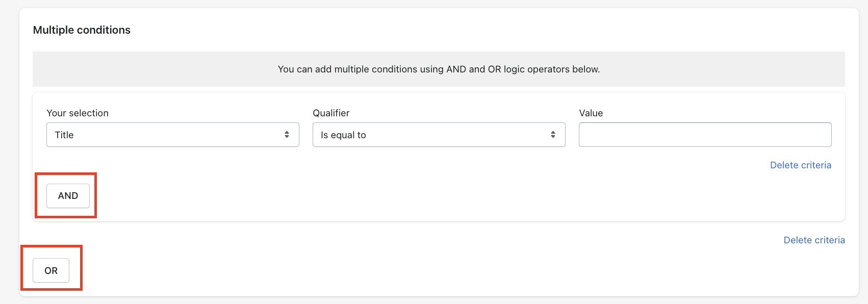Click into the Value text field
The height and width of the screenshot is (304, 868).
coord(705,135)
